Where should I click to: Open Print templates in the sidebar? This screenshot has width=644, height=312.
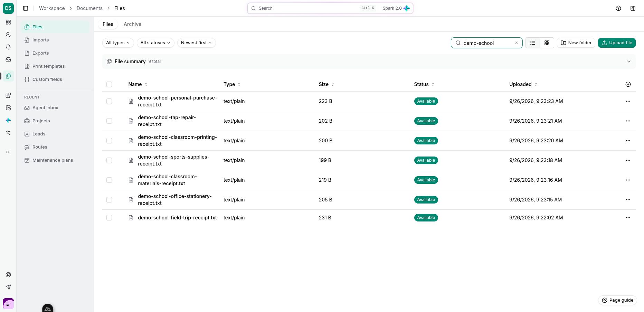(x=55, y=66)
